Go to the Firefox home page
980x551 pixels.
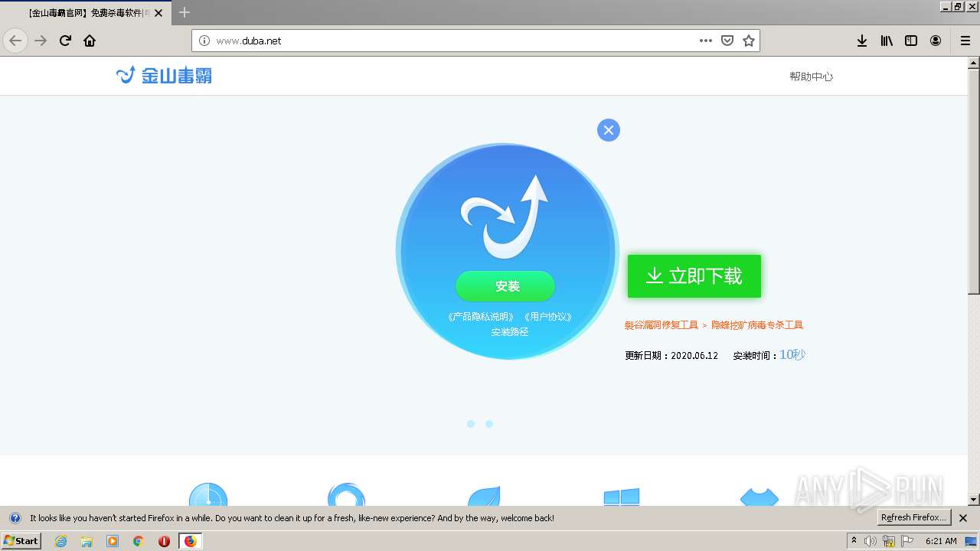pyautogui.click(x=90, y=41)
